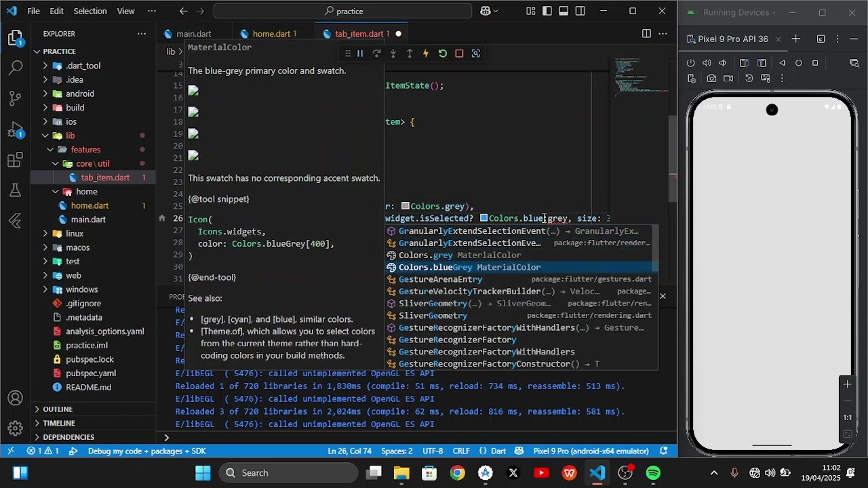Click the grey color swatch on line 25
This screenshot has height=488, width=868.
pyautogui.click(x=406, y=206)
